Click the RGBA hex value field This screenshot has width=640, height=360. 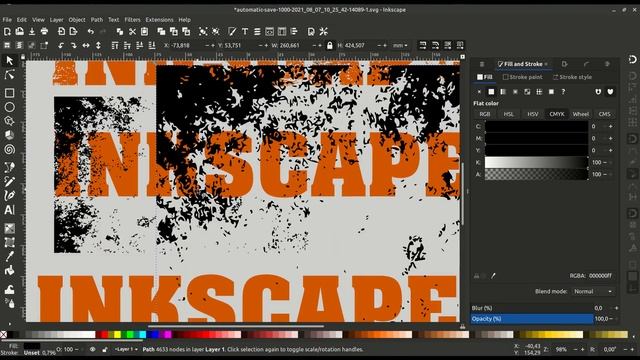tap(601, 276)
